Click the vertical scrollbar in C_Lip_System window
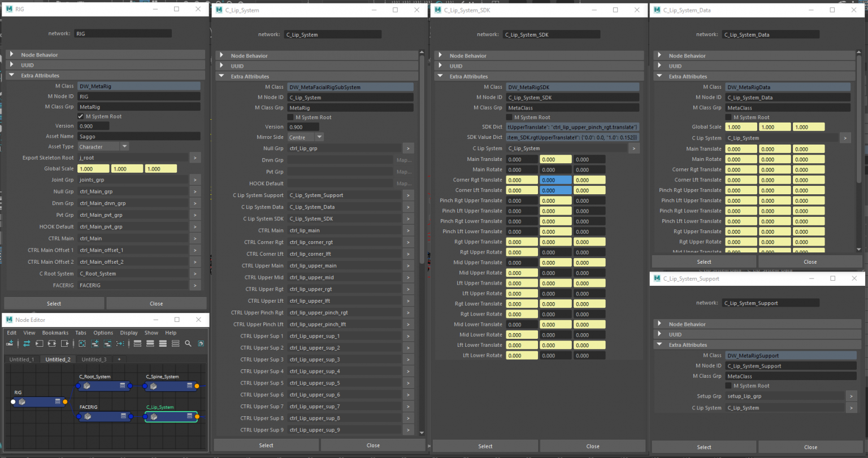This screenshot has height=458, width=868. tap(422, 158)
